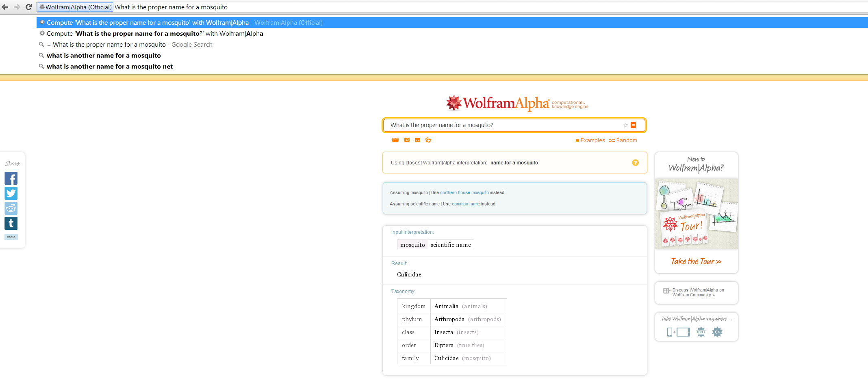Share on Tumblr
Screen dimensions: 868x382
[x=11, y=223]
